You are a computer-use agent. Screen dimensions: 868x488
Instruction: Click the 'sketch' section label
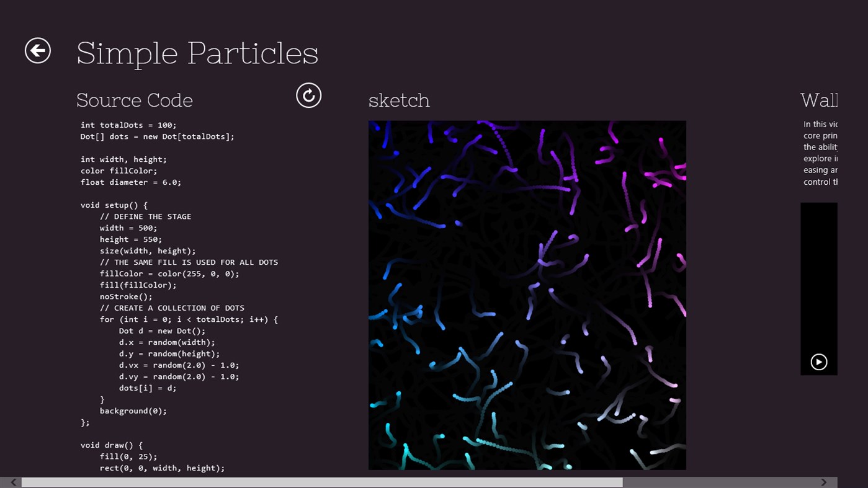coord(399,100)
